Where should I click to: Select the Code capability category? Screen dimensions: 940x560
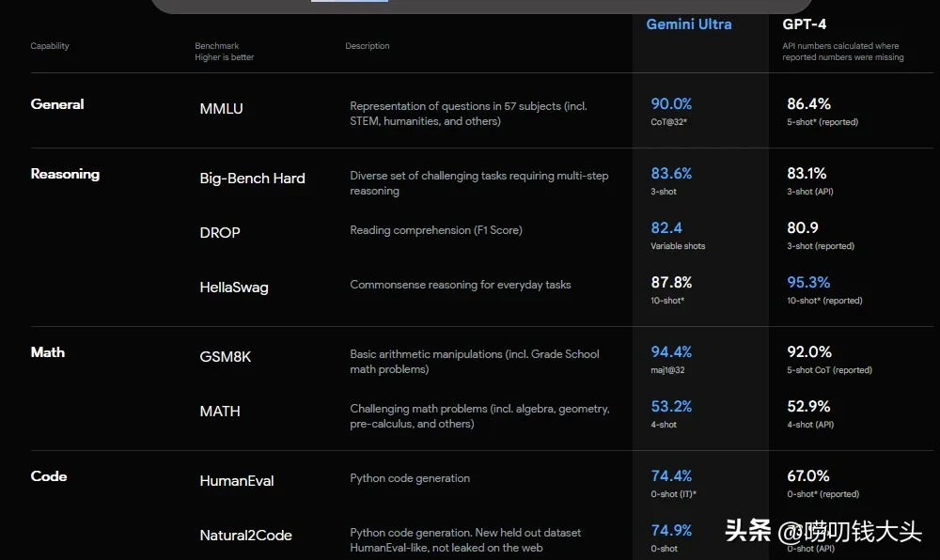(x=49, y=476)
